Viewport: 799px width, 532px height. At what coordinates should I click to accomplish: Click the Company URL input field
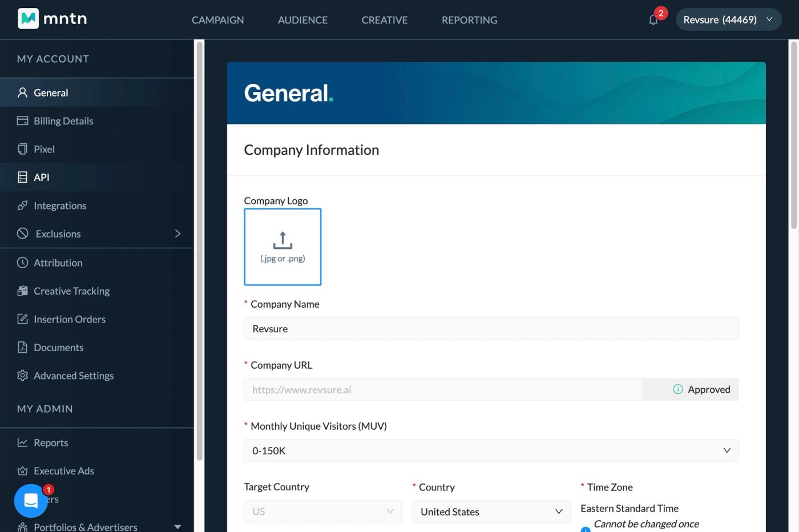tap(443, 389)
